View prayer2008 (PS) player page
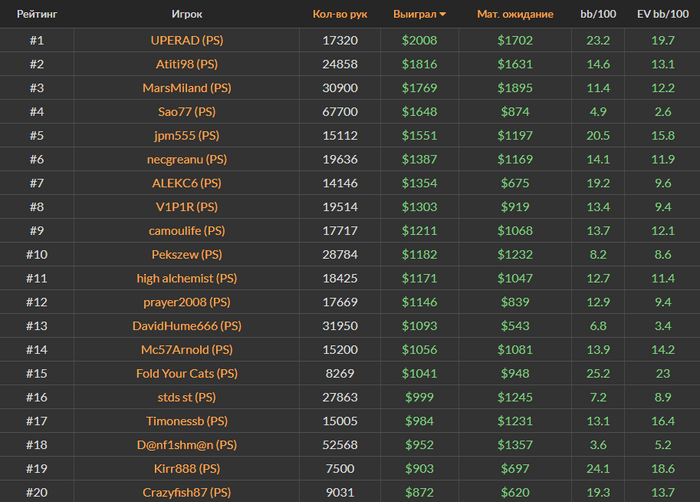Image resolution: width=700 pixels, height=502 pixels. (186, 302)
